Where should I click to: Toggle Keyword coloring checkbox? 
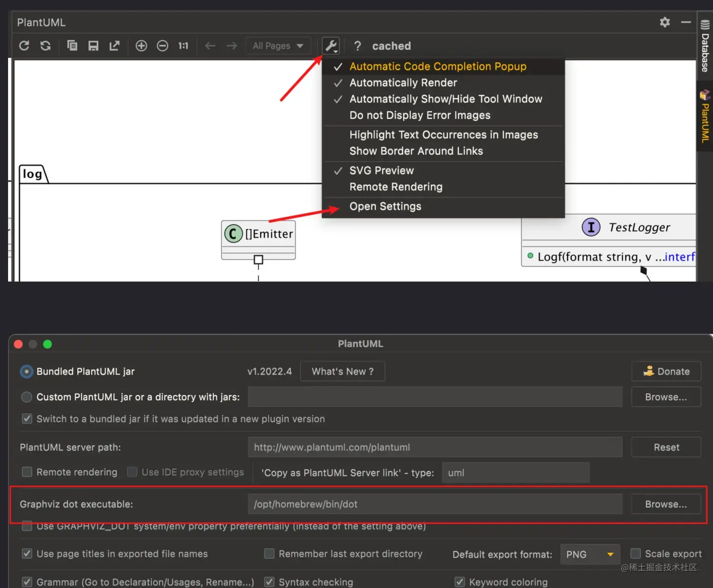pos(460,582)
